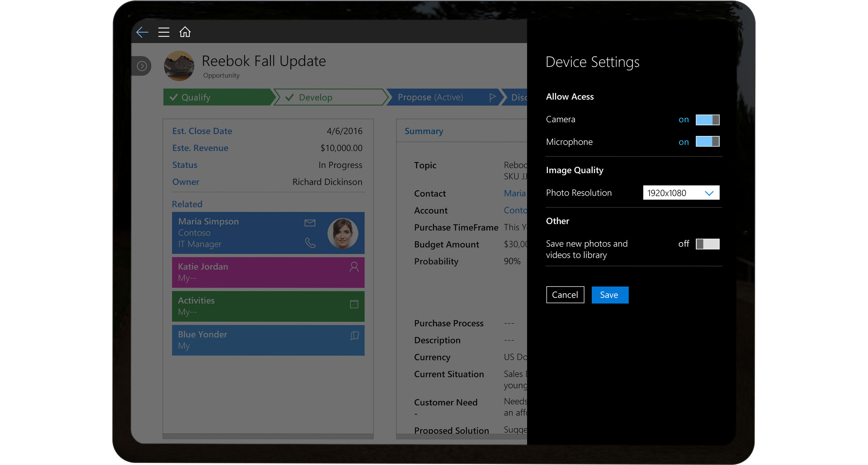This screenshot has height=465, width=868.
Task: Turn off the Camera access toggle
Action: pos(707,120)
